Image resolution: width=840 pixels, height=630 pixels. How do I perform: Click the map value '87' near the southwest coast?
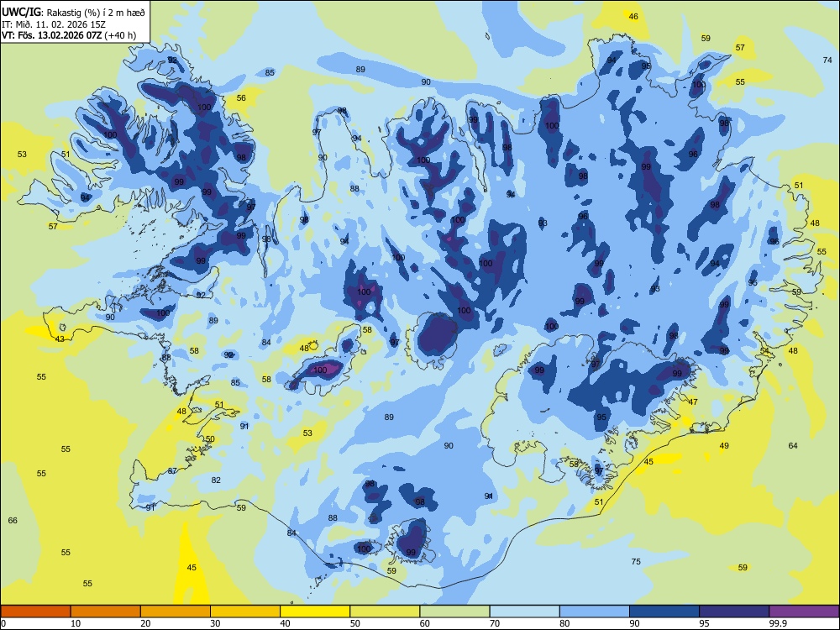172,471
